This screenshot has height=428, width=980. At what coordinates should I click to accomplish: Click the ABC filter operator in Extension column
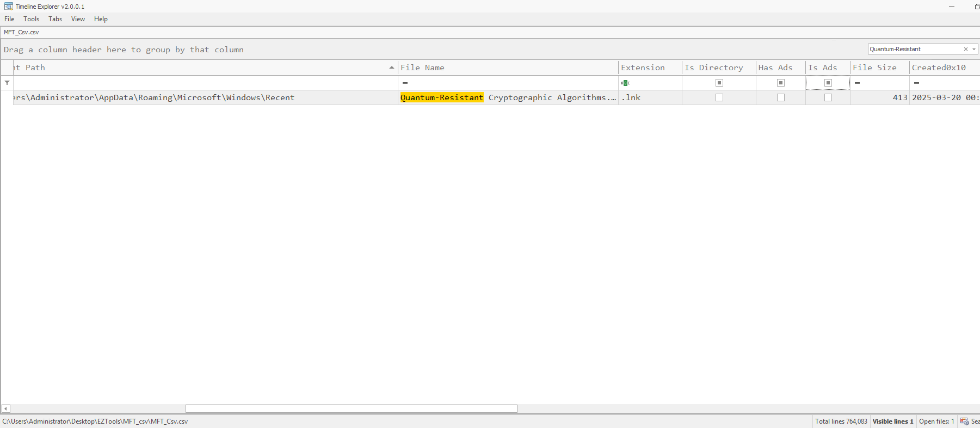click(625, 83)
